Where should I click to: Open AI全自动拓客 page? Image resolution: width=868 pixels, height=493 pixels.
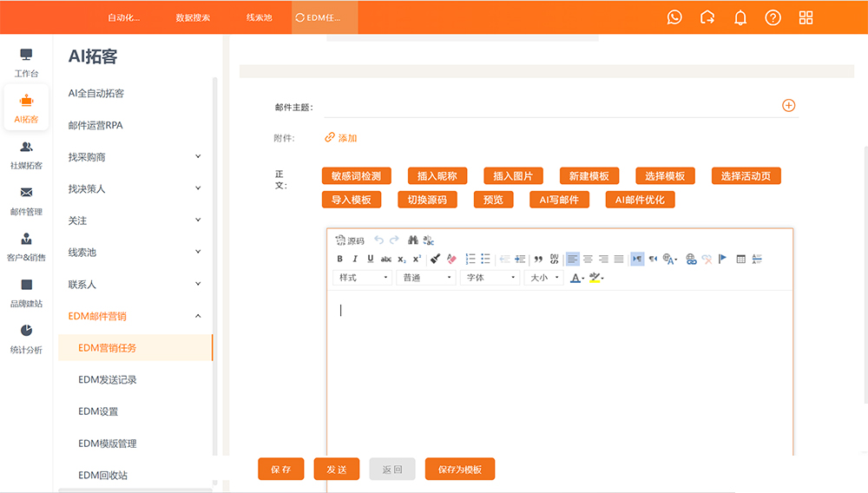click(96, 94)
